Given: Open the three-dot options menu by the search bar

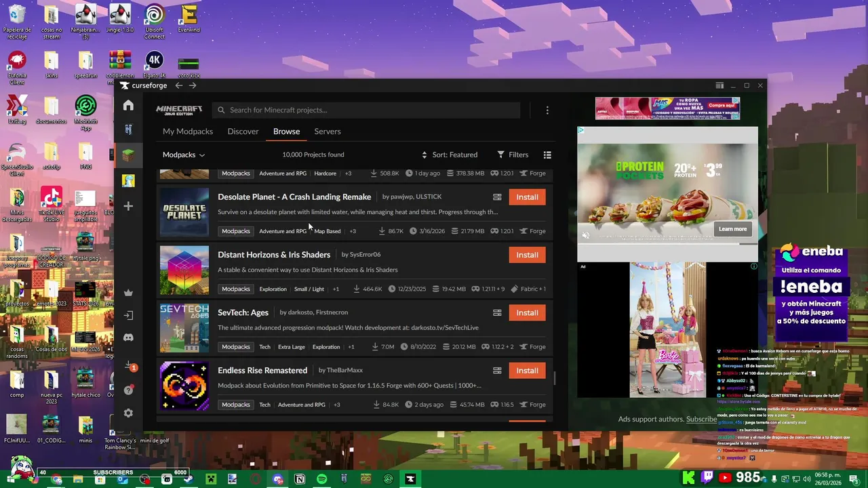Looking at the screenshot, I should pos(547,110).
